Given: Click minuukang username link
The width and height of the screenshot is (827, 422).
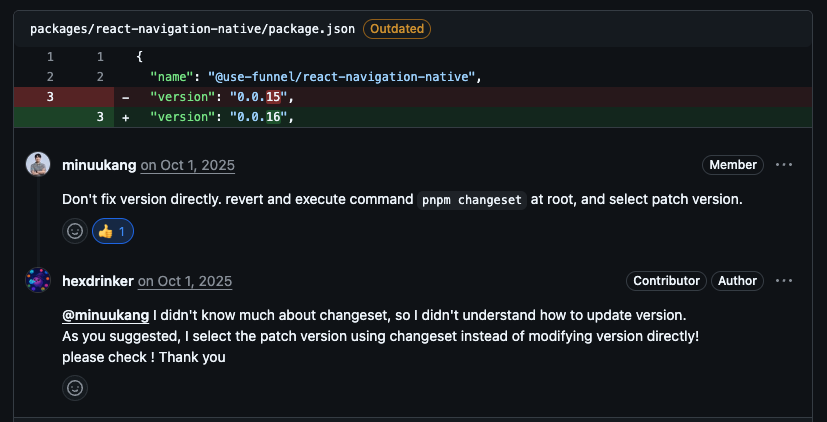Looking at the screenshot, I should point(99,165).
